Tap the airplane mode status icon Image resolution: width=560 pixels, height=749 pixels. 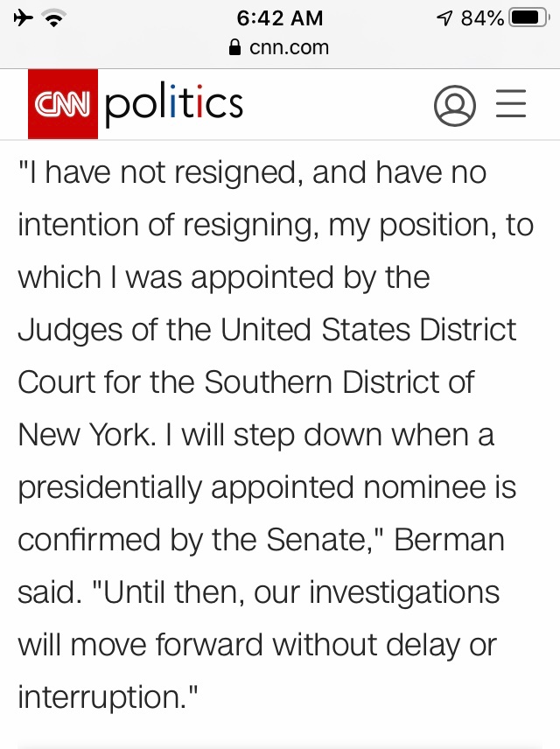pos(25,17)
